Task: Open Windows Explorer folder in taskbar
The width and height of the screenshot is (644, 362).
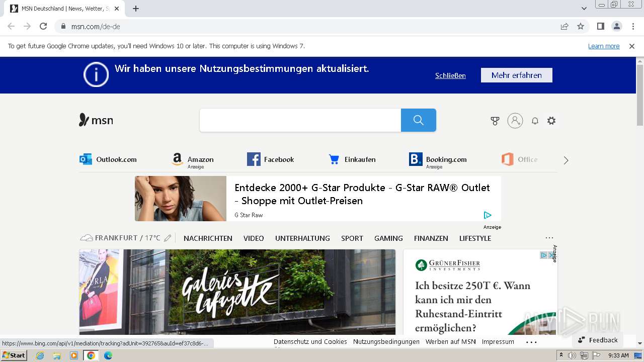Action: pyautogui.click(x=57, y=355)
